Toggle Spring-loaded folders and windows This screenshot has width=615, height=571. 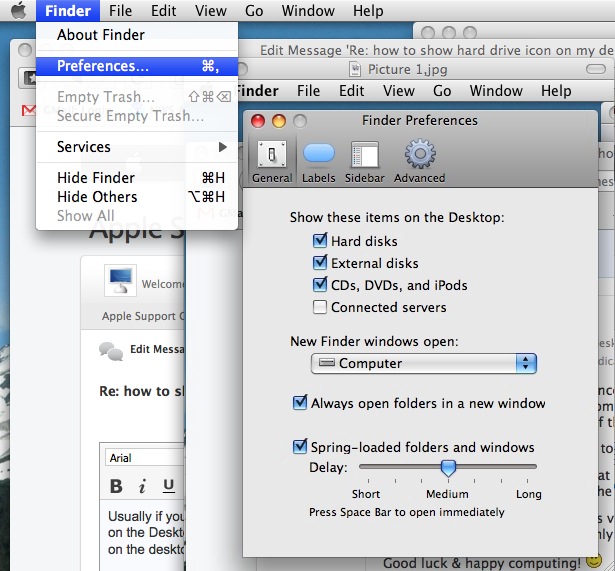300,447
